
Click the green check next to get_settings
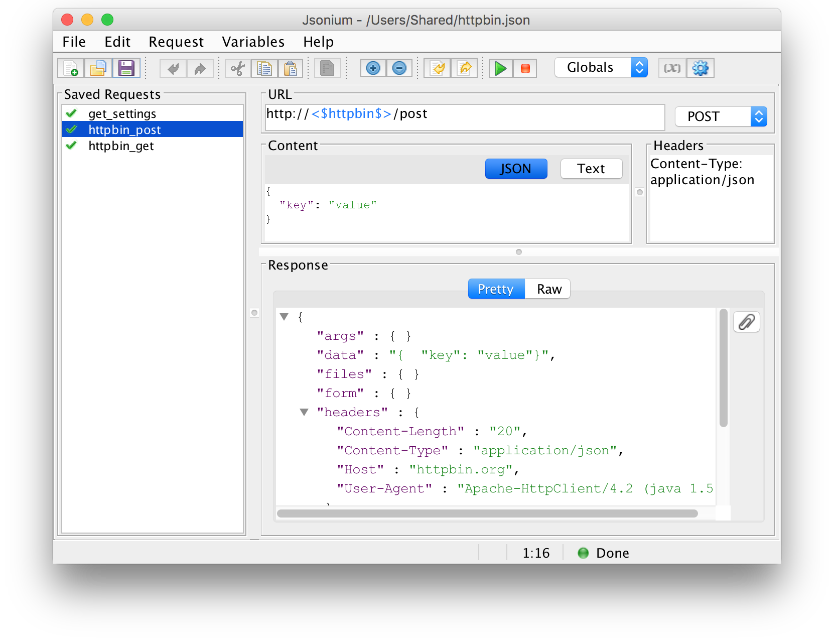(x=72, y=113)
